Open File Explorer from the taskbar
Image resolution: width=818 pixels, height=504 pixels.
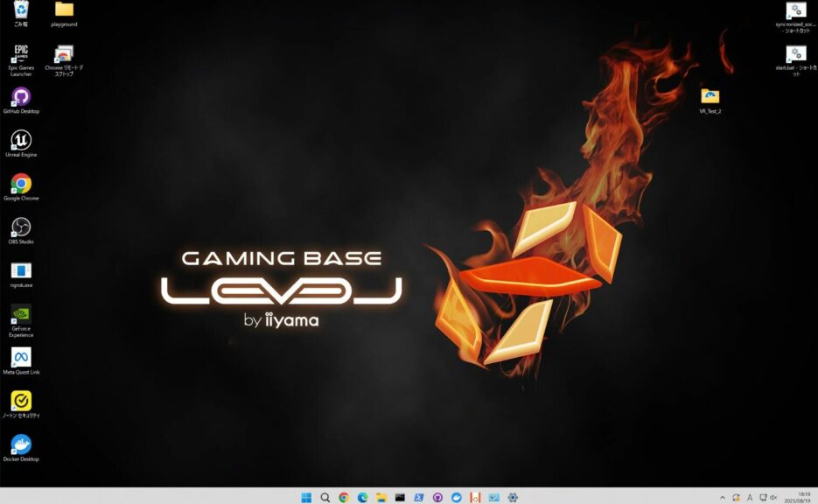(381, 497)
